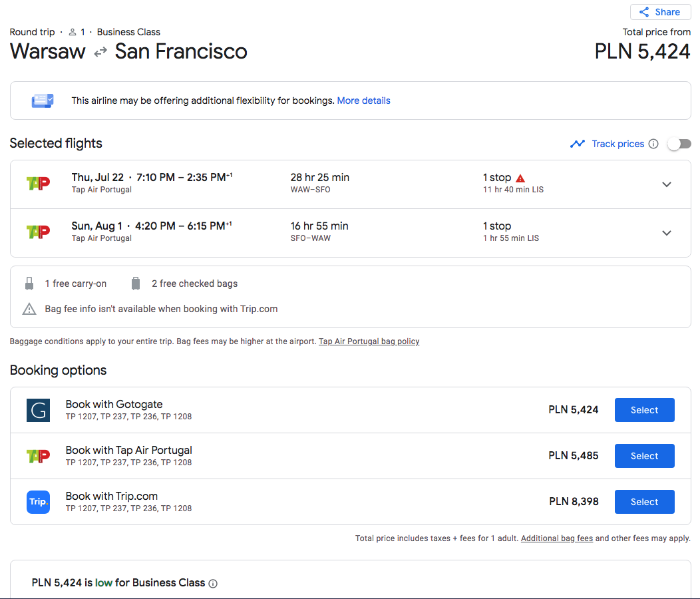Click the Share button
Image resolution: width=700 pixels, height=599 pixels.
pos(660,12)
